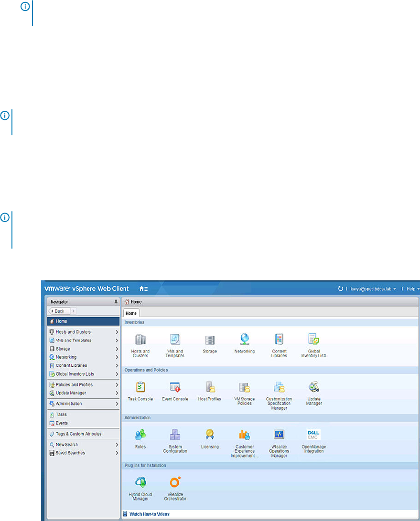Expand the Administration navigator arrow
420x521 pixels.
coord(117,404)
